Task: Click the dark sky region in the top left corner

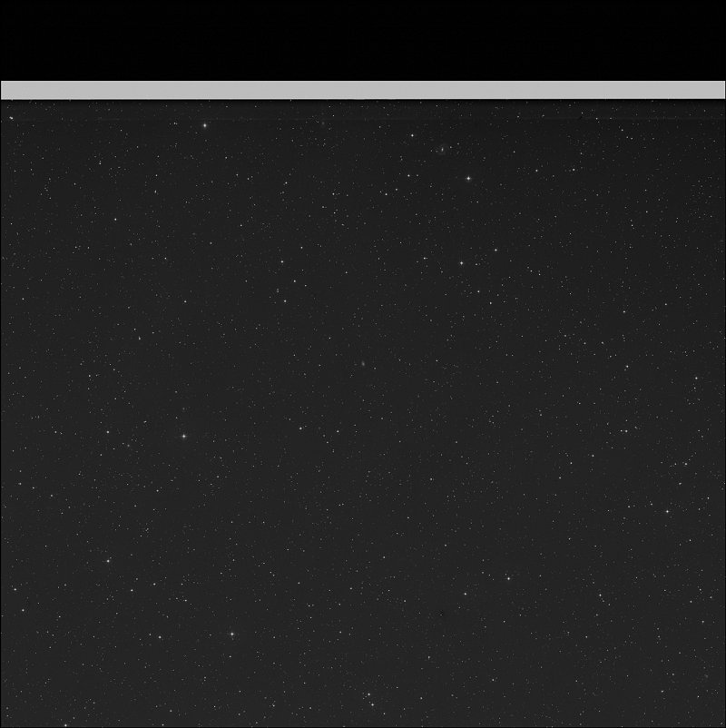Action: (45, 36)
